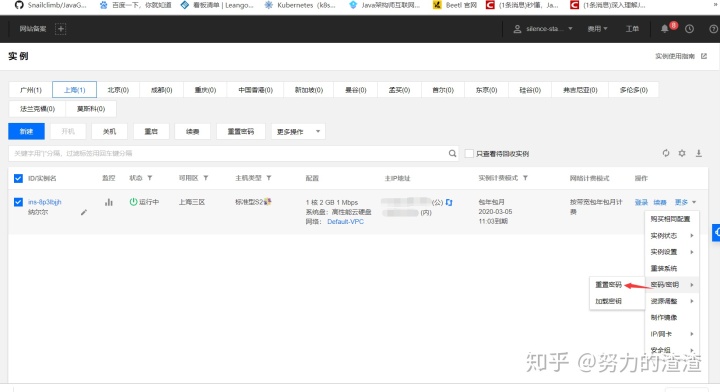Click the plus icon beside 网站备案
720x392 pixels.
coord(60,29)
